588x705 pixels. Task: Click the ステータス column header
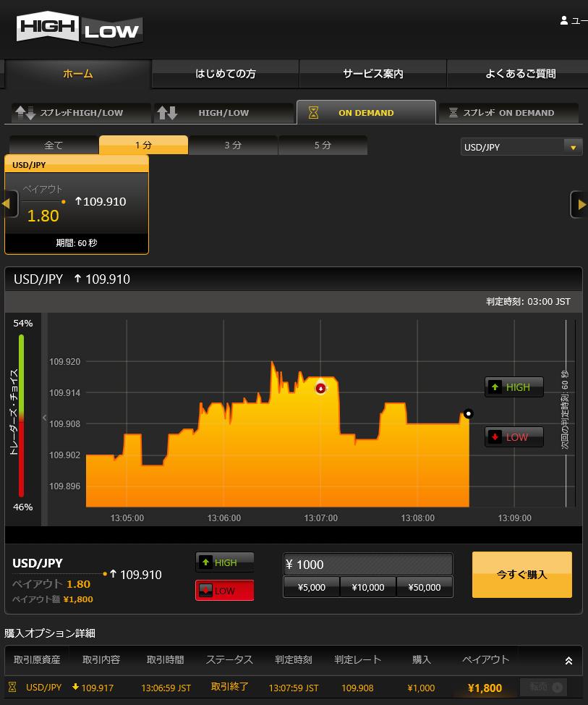[x=229, y=659]
